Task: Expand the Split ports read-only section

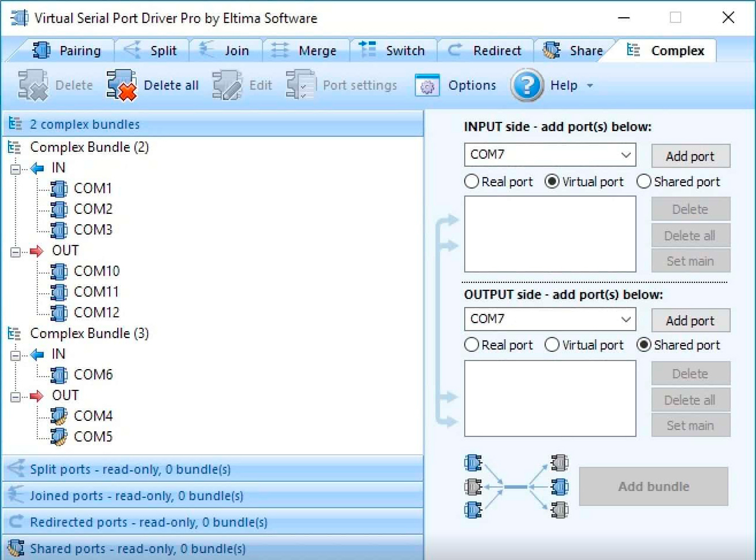Action: 213,469
